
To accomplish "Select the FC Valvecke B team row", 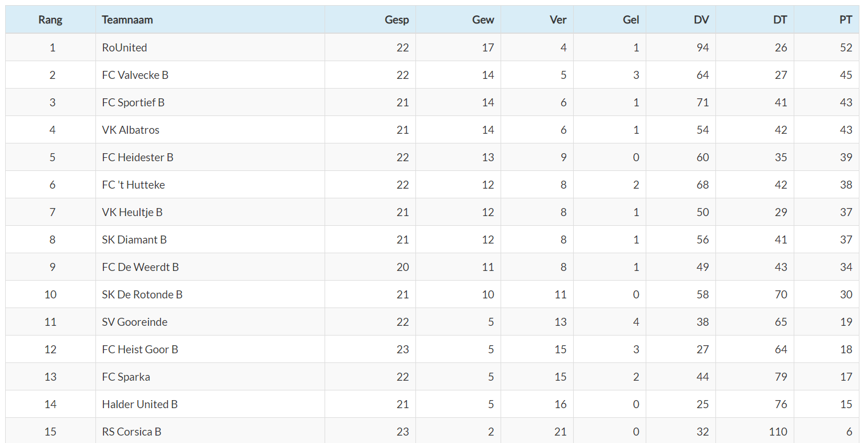I will coord(432,75).
